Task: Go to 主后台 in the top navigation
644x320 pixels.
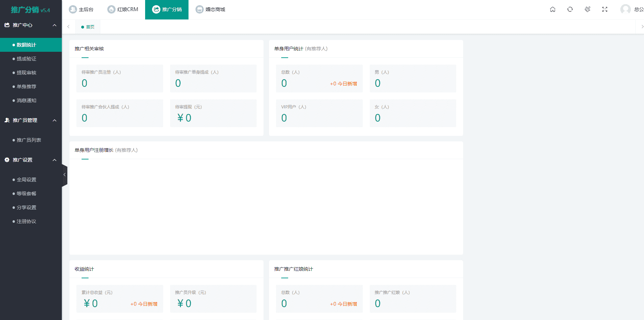Action: [x=81, y=9]
